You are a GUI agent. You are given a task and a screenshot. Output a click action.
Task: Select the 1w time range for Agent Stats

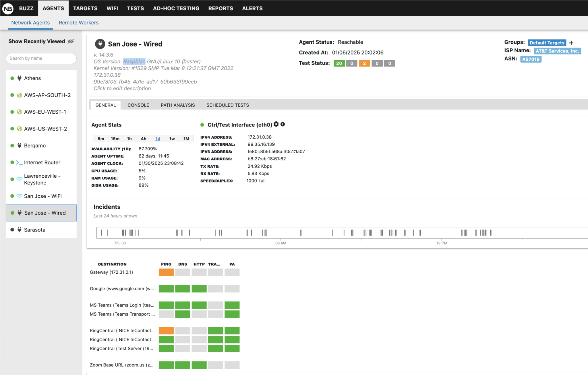pyautogui.click(x=172, y=139)
